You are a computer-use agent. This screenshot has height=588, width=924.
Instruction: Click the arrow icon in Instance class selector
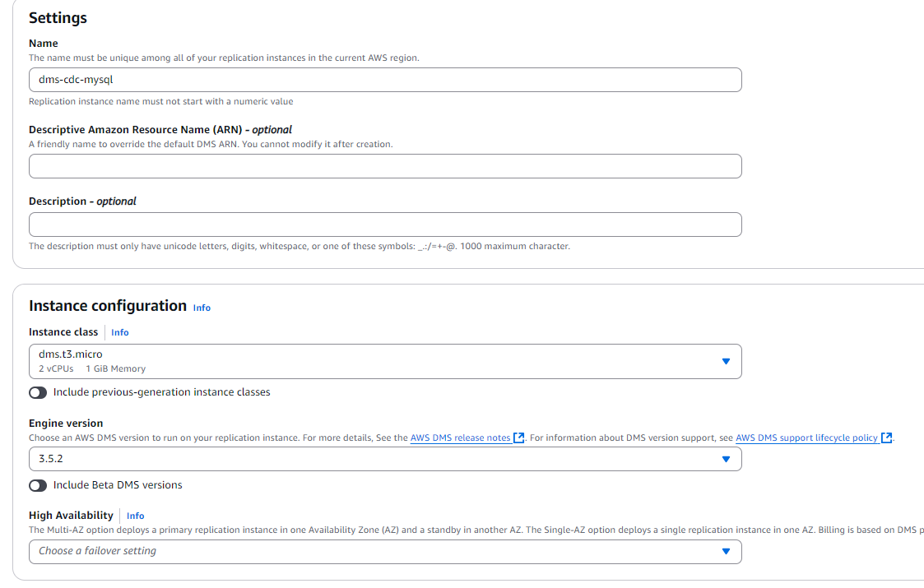coord(726,361)
